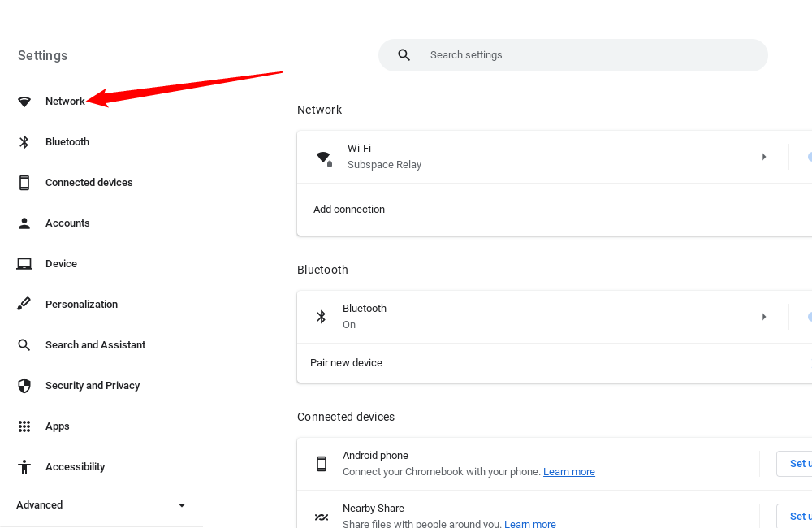Screen dimensions: 812x528
Task: Click the Bluetooth icon in the sidebar
Action: [24, 141]
